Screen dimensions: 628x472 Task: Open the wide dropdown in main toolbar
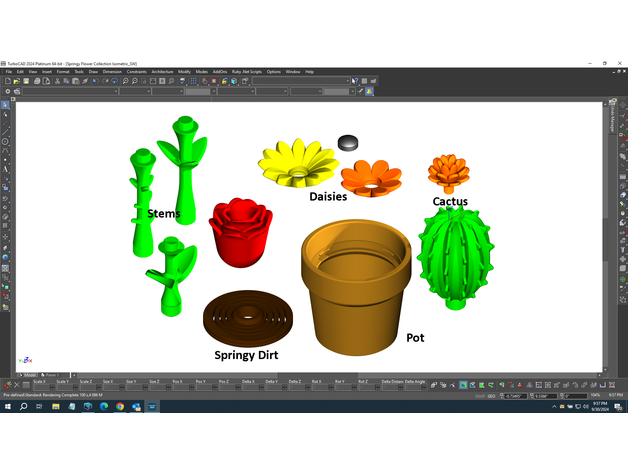coord(350,81)
